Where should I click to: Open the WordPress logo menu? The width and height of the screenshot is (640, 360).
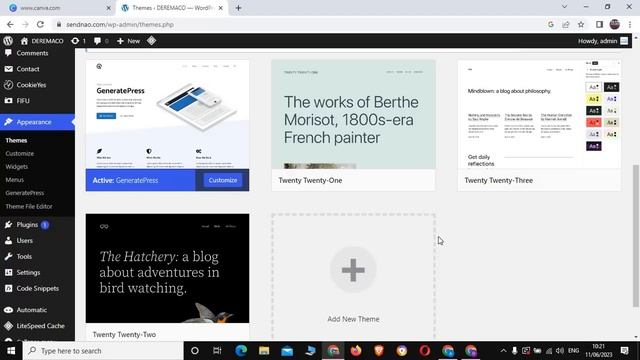[8, 41]
